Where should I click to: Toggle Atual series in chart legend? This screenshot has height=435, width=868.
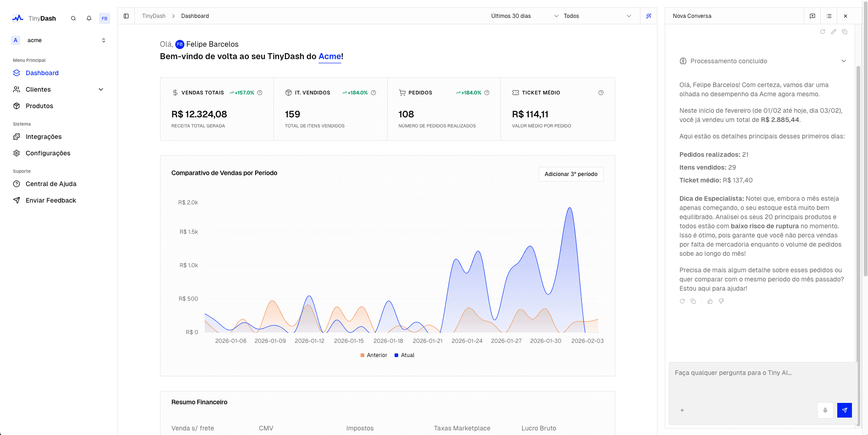pyautogui.click(x=405, y=355)
